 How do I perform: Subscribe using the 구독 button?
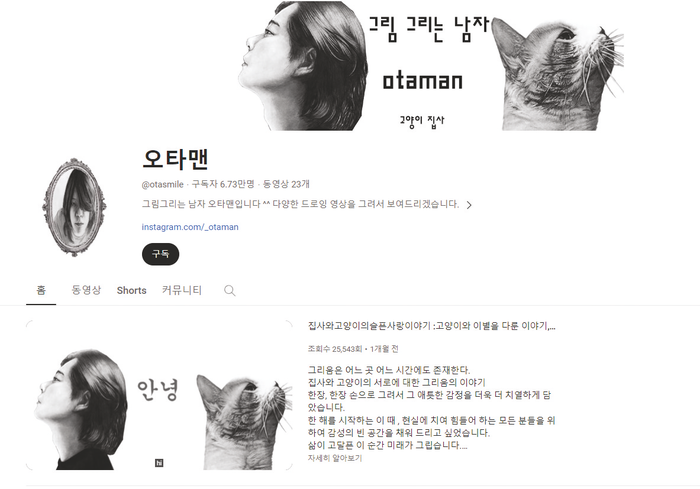tap(160, 254)
